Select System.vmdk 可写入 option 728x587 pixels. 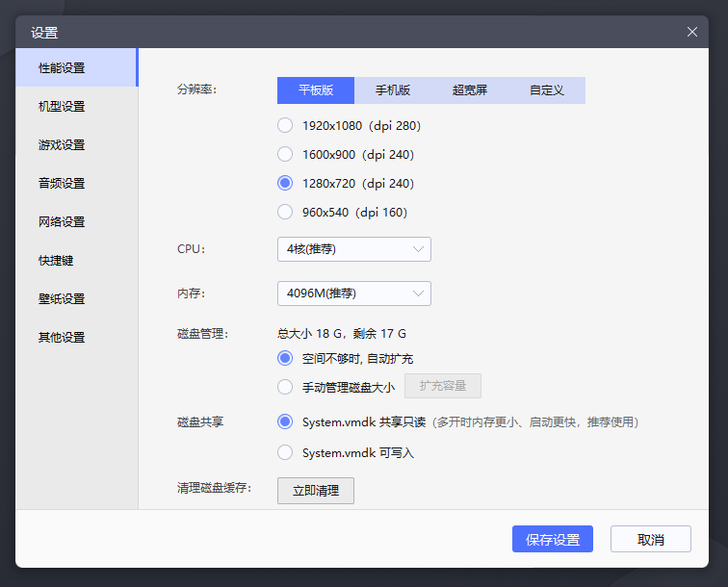285,452
